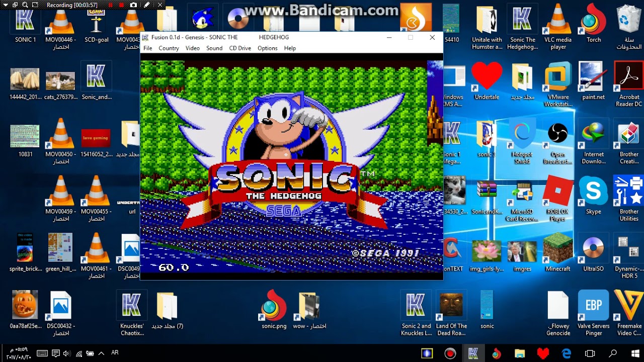
Task: Select the sprite_brick desktop file
Action: coord(25,252)
